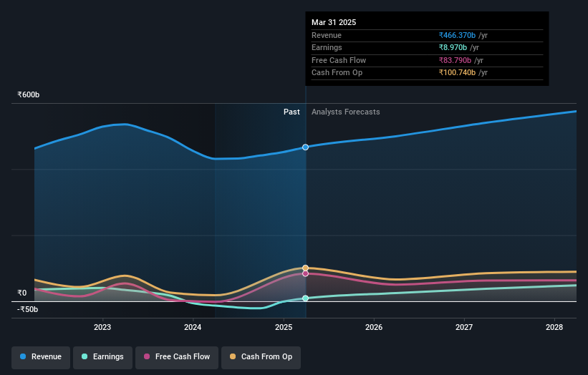This screenshot has height=375, width=588.
Task: Click the ₹83.790b free cash flow value
Action: [455, 60]
